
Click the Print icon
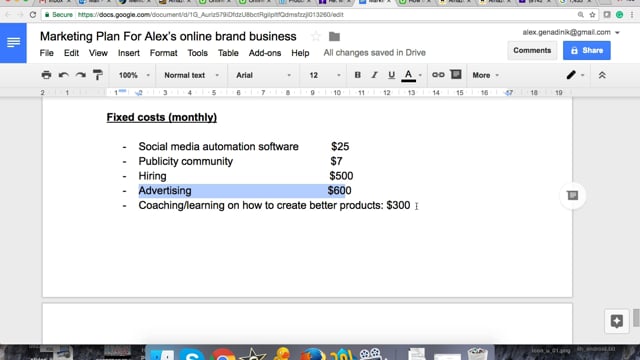(46, 75)
